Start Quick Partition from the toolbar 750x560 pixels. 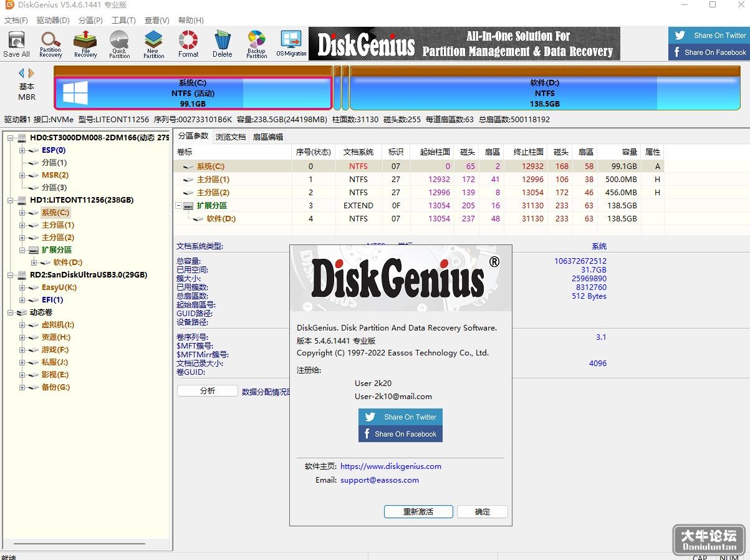tap(120, 44)
